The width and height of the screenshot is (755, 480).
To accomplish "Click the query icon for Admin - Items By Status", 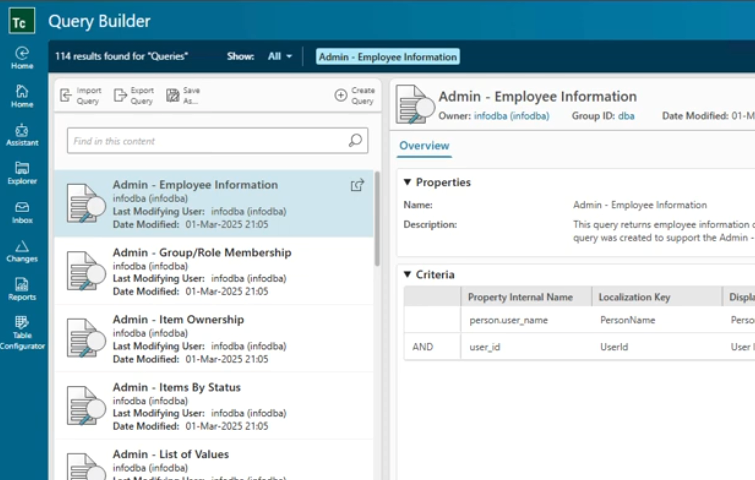I will (x=86, y=406).
